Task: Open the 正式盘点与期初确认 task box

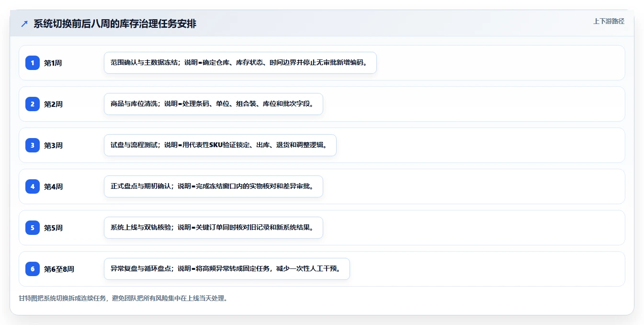Action: pos(214,186)
